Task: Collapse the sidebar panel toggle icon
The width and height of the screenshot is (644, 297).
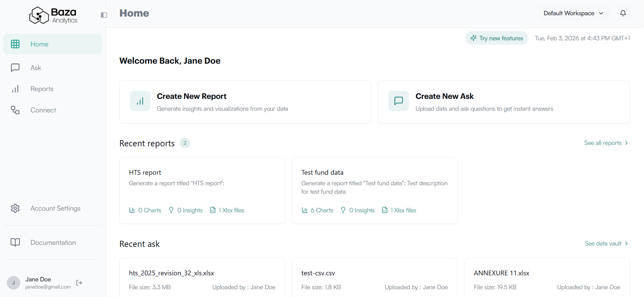Action: [x=104, y=15]
